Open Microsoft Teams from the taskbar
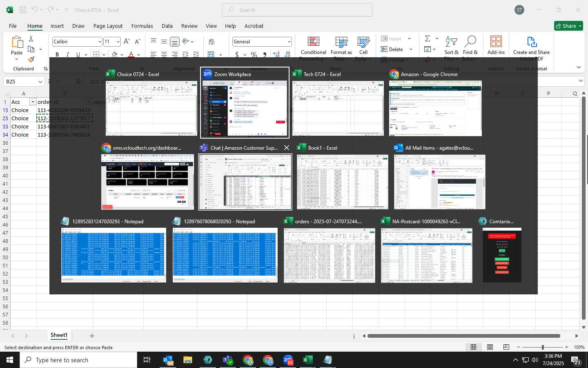The width and height of the screenshot is (588, 368). [x=228, y=360]
